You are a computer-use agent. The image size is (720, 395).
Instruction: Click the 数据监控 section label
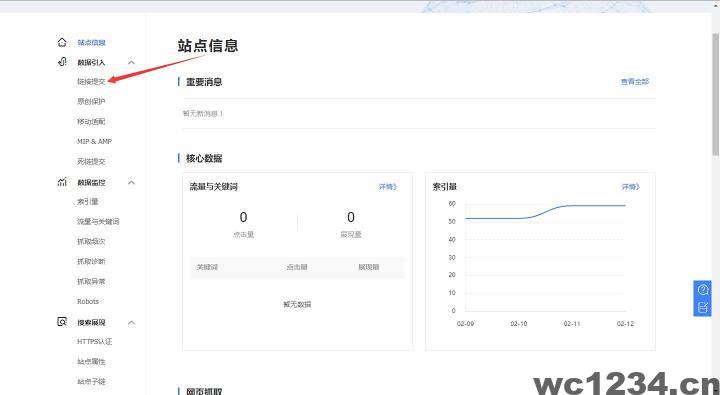click(91, 182)
